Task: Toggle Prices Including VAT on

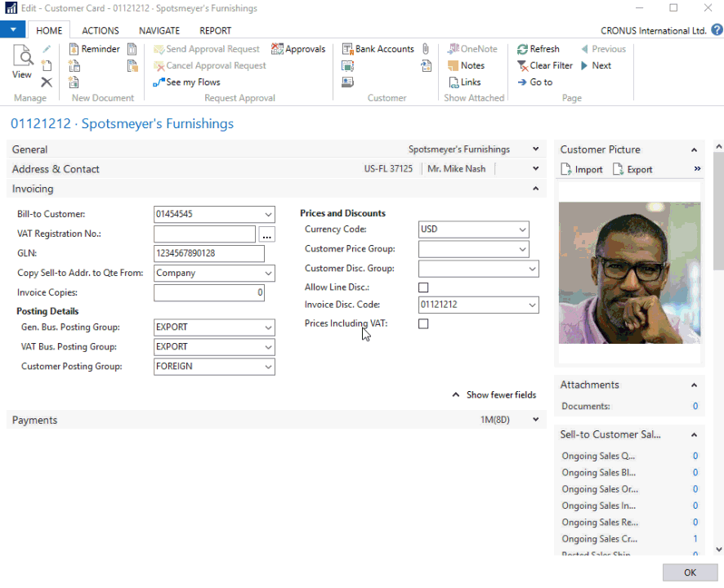Action: point(422,323)
